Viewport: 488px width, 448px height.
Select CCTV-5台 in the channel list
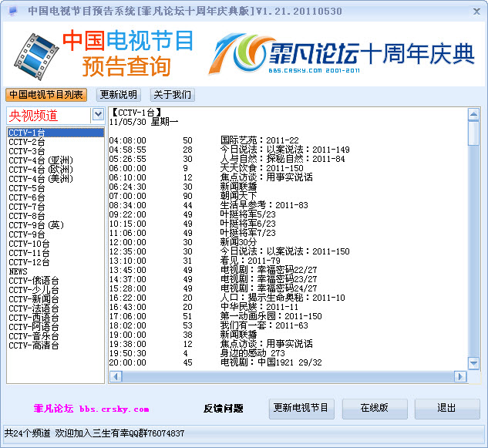(x=27, y=188)
